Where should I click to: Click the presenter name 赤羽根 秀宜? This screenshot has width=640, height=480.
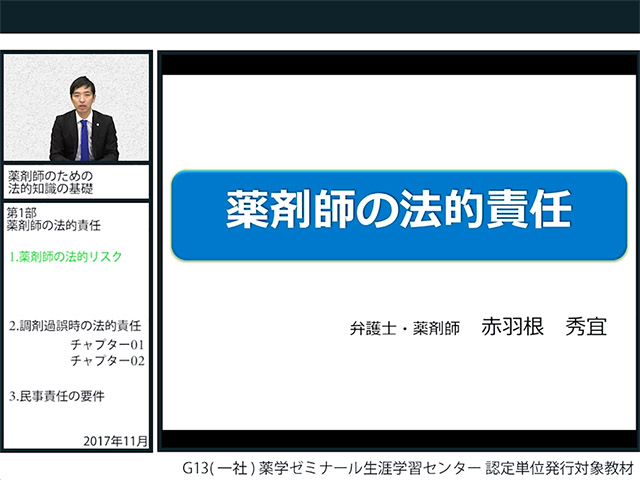[x=544, y=327]
